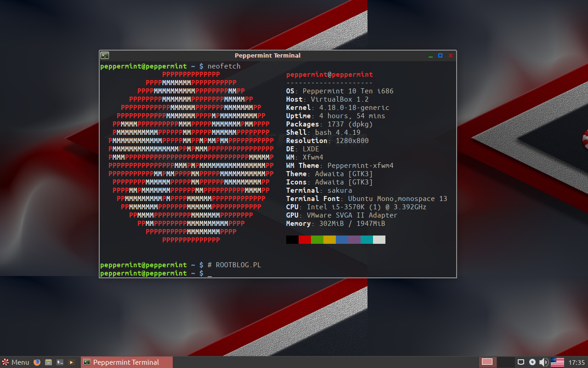588x368 pixels.
Task: Click the volume speaker tray icon
Action: [x=544, y=362]
